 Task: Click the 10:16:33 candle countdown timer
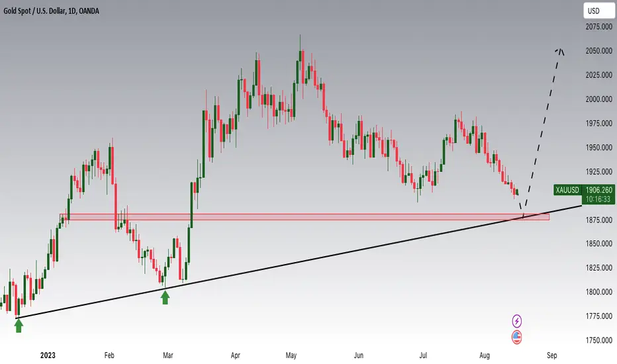coord(598,199)
